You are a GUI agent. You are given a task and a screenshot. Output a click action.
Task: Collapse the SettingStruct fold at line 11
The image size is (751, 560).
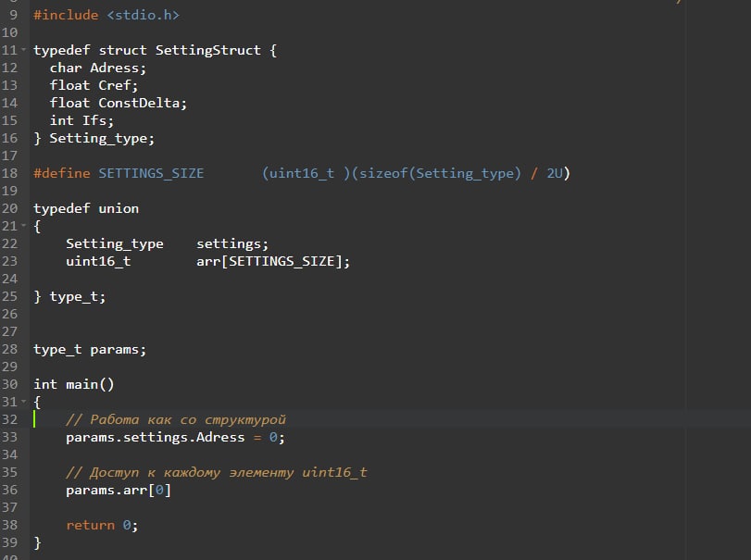click(23, 50)
